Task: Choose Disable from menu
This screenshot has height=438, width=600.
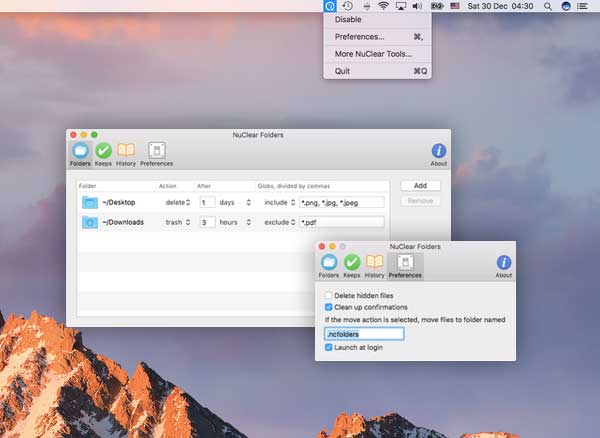Action: (377, 20)
